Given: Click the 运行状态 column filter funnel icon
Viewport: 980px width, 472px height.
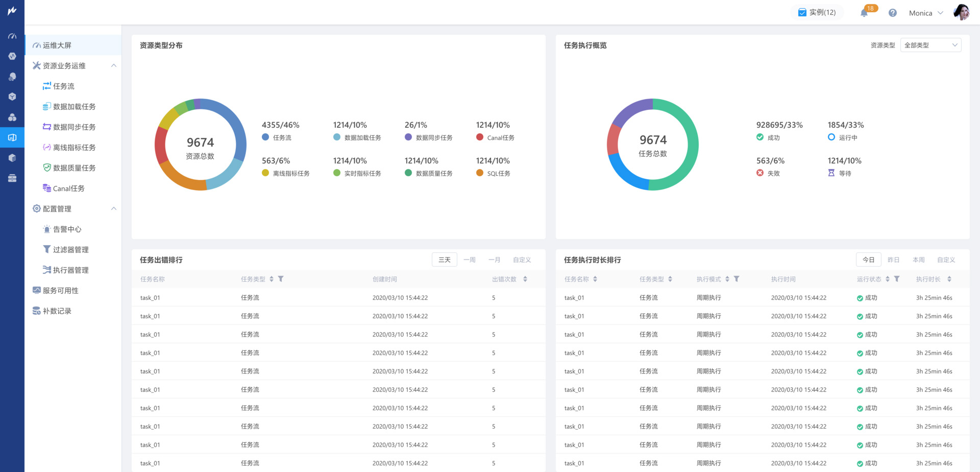Looking at the screenshot, I should pyautogui.click(x=897, y=279).
